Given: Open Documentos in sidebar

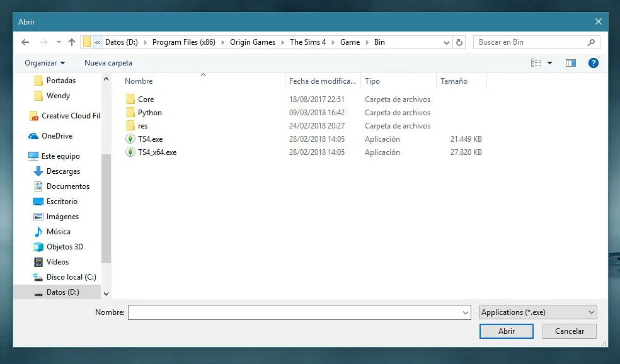Looking at the screenshot, I should (x=68, y=186).
